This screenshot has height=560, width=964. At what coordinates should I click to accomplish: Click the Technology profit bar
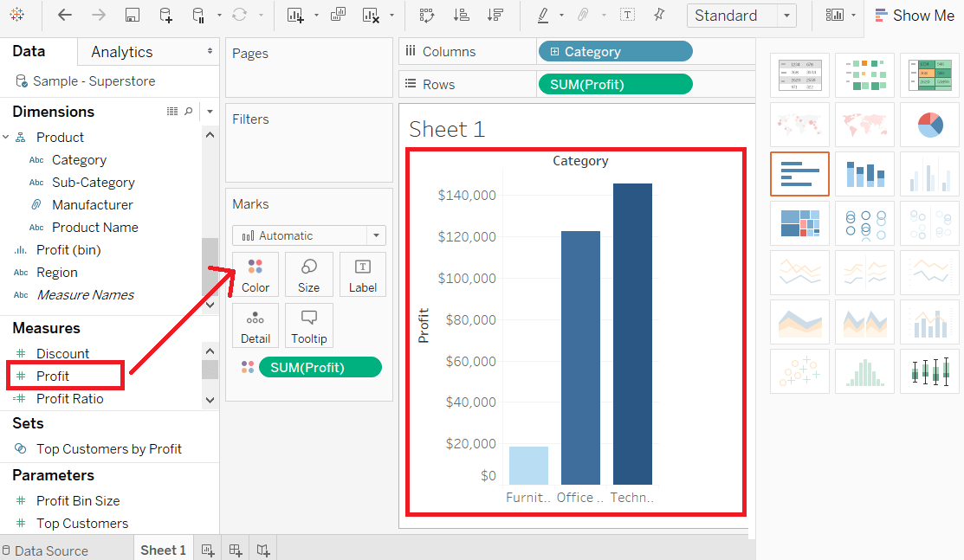(632, 334)
